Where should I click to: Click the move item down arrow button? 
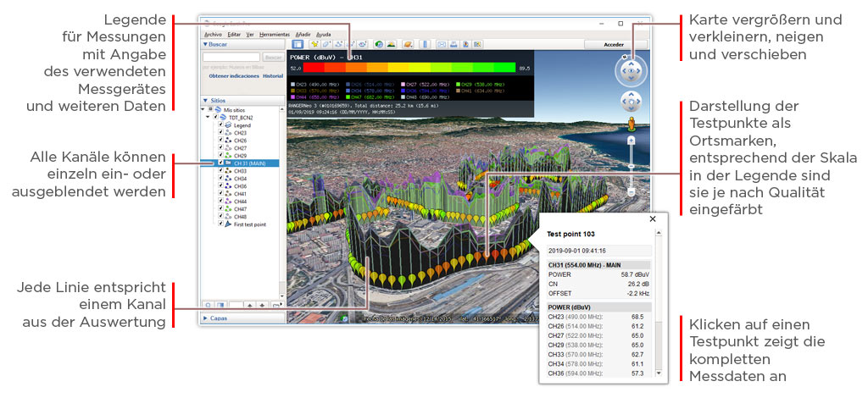[x=262, y=305]
